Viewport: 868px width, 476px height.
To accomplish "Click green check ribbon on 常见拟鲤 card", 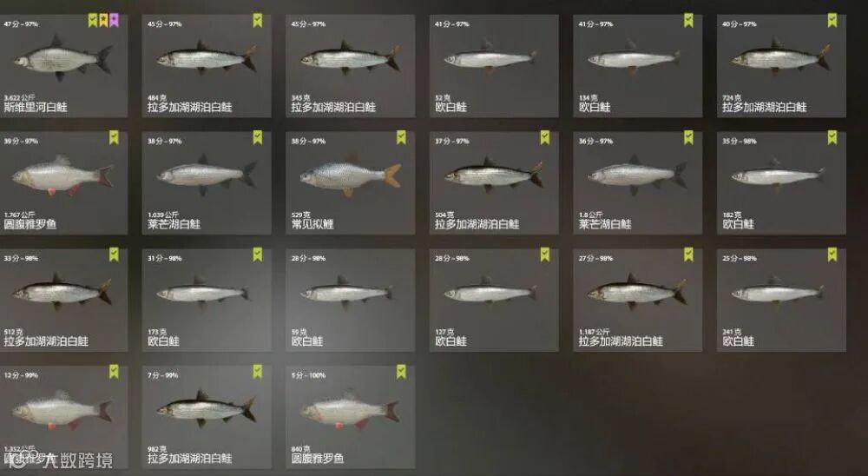I will click(x=401, y=137).
